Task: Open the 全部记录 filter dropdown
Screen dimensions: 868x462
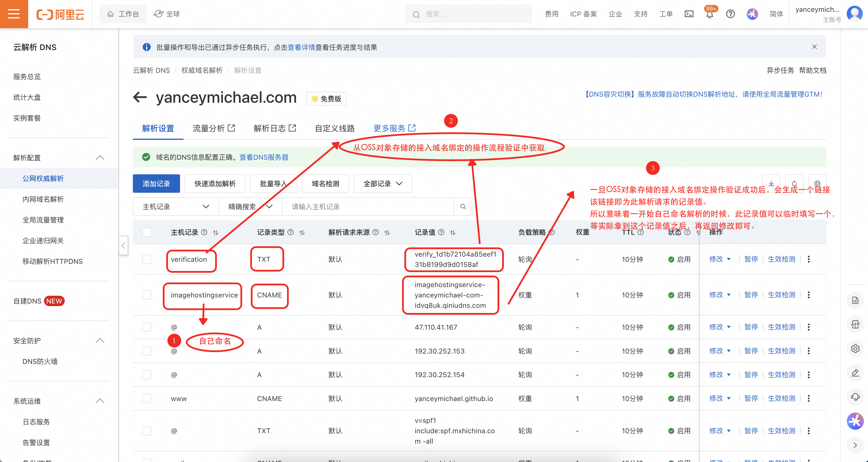Action: point(383,183)
